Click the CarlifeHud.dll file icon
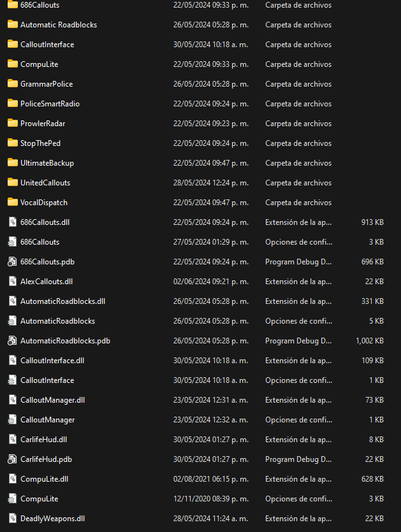Image resolution: width=401 pixels, height=532 pixels. [13, 439]
